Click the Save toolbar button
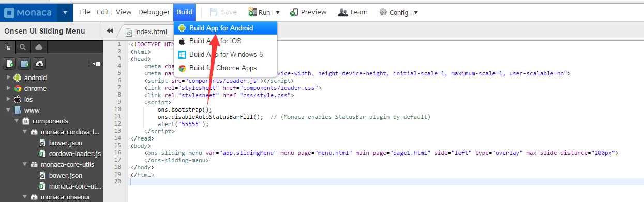644x202 pixels. click(x=223, y=12)
